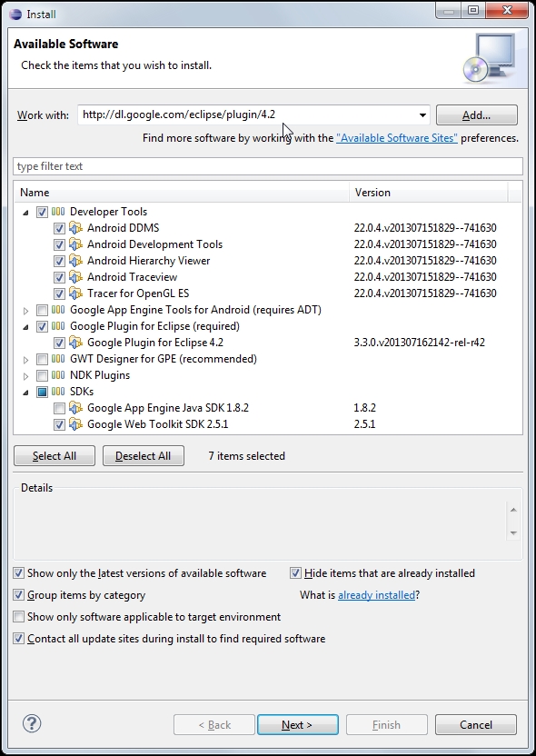Uncheck the Developer Tools category checkbox

coord(42,212)
